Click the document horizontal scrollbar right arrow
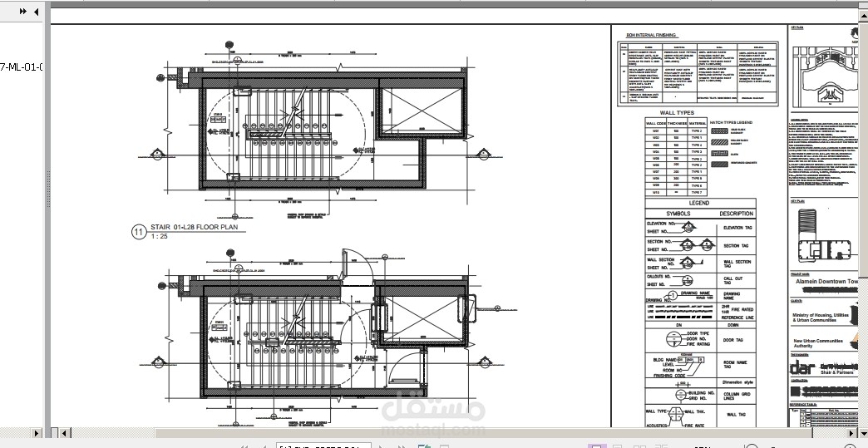This screenshot has width=868, height=448. (853, 433)
